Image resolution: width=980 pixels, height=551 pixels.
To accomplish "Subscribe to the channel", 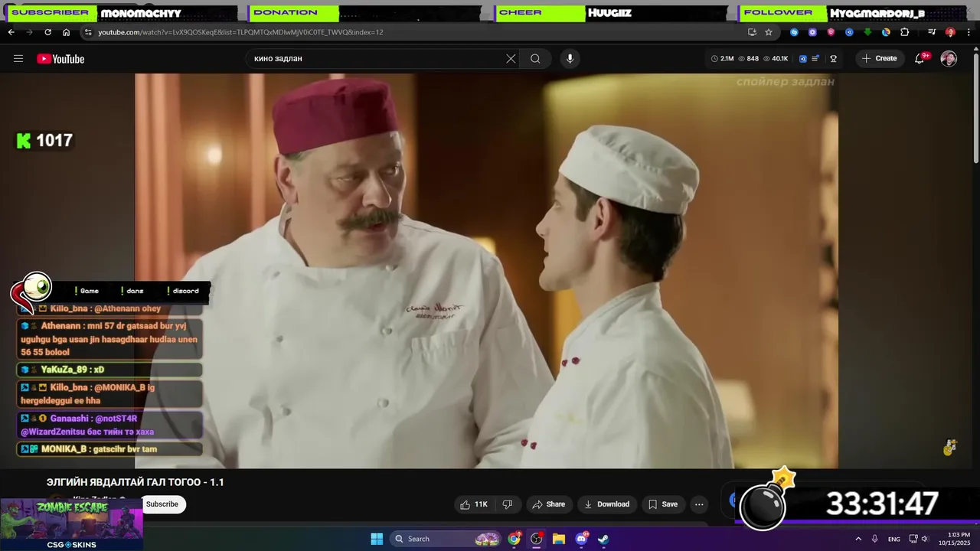I will [x=162, y=504].
